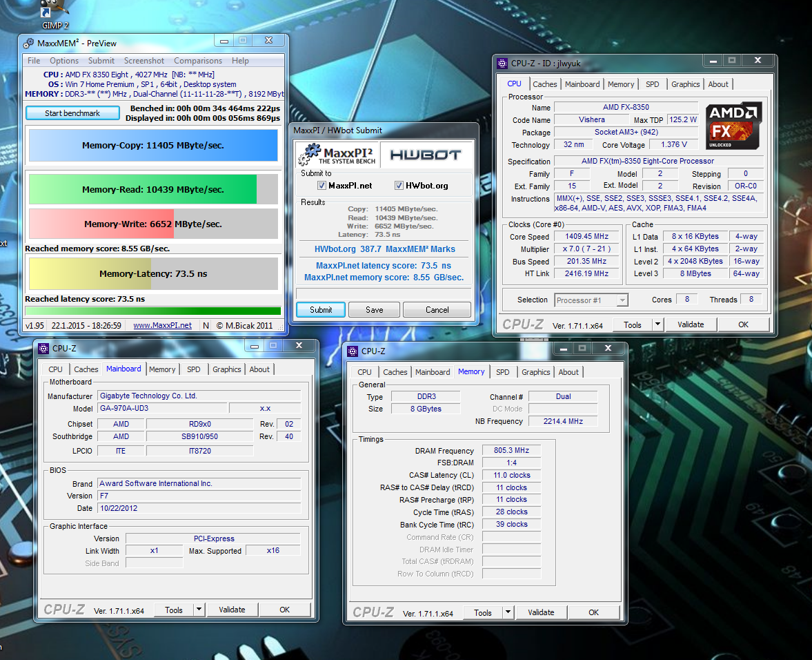The height and width of the screenshot is (660, 812).
Task: Click the AMD FX-8350 Name field
Action: (626, 107)
